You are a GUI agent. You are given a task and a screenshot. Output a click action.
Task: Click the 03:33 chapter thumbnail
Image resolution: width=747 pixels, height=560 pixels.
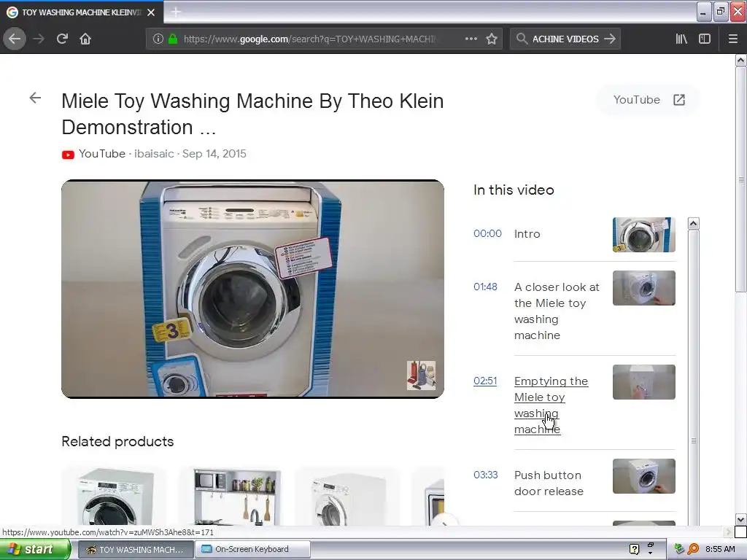tap(643, 475)
